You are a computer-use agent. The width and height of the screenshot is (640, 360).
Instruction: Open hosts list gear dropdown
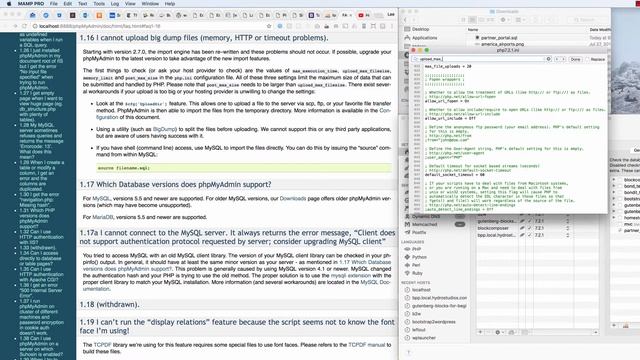[499, 332]
